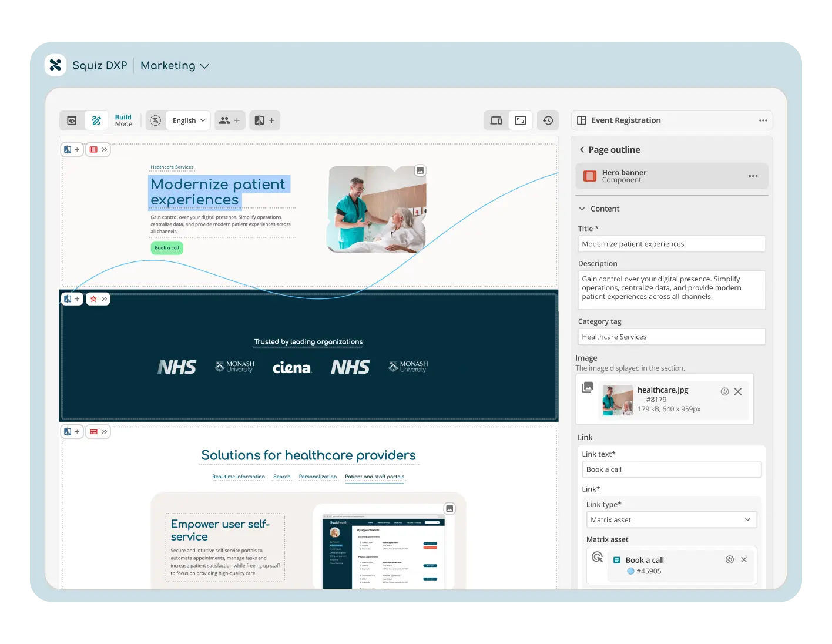Go back to Page outline
The height and width of the screenshot is (644, 832).
tap(582, 150)
